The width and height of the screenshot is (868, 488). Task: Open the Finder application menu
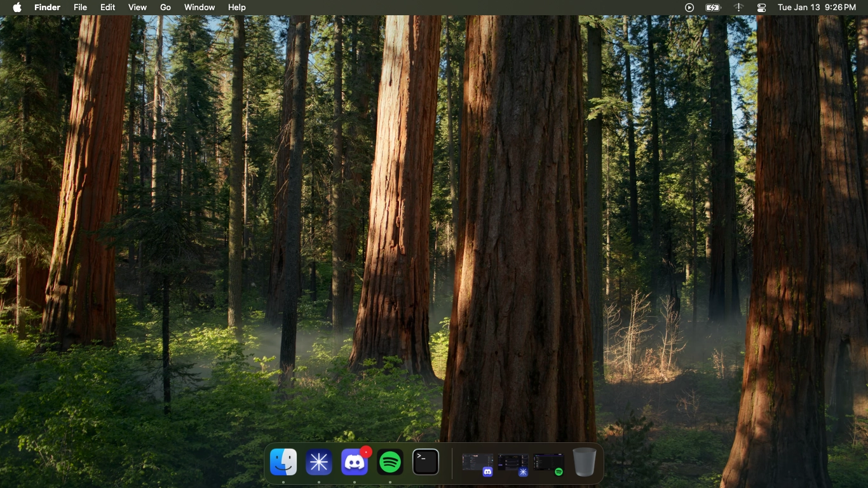(x=47, y=8)
